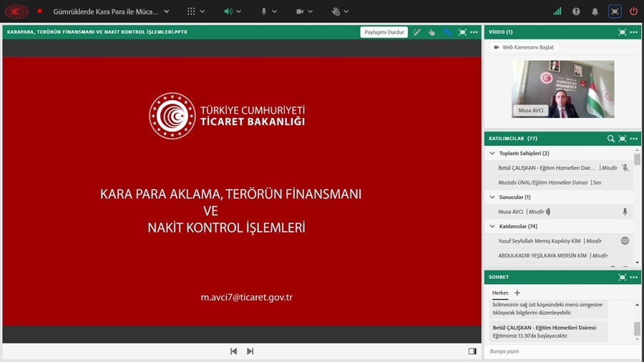Image resolution: width=644 pixels, height=362 pixels.
Task: Click the red recording indicator dot
Action: tap(39, 11)
